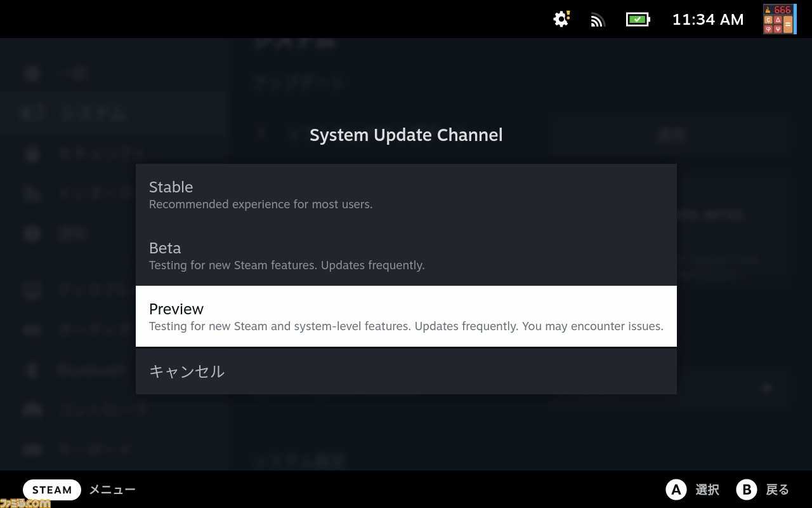The height and width of the screenshot is (508, 812).
Task: Open the STEAM menu button
Action: [52, 490]
